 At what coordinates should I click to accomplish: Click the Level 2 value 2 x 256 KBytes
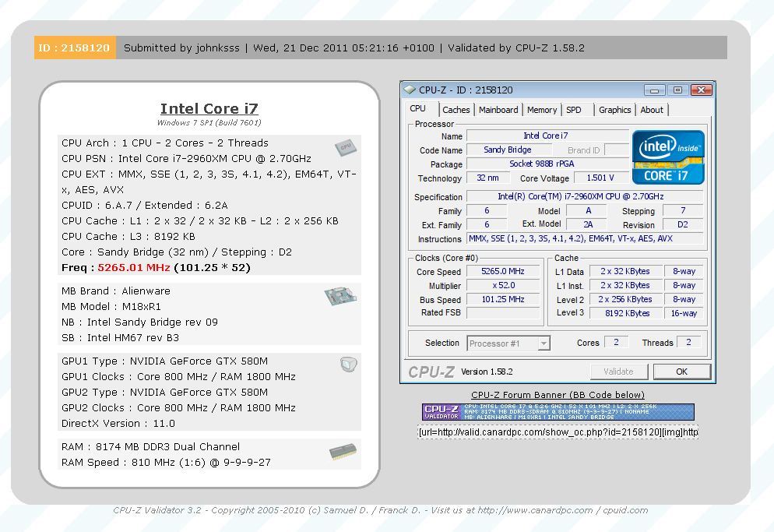point(625,299)
